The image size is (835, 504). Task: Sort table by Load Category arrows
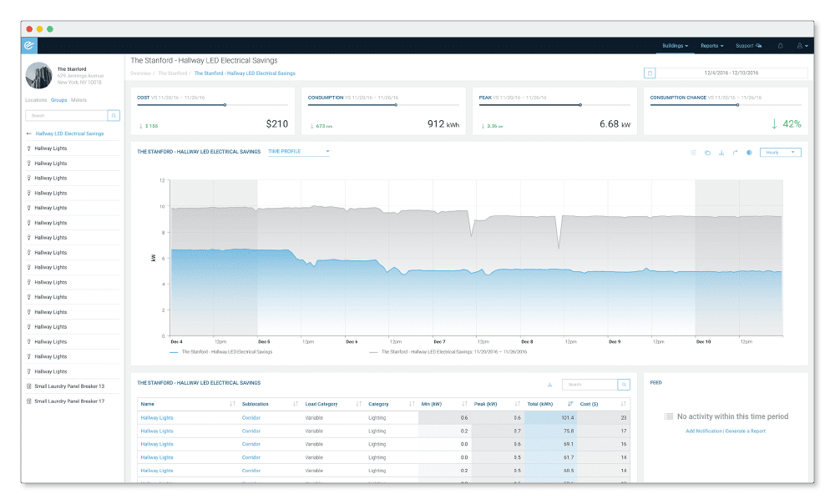(359, 404)
